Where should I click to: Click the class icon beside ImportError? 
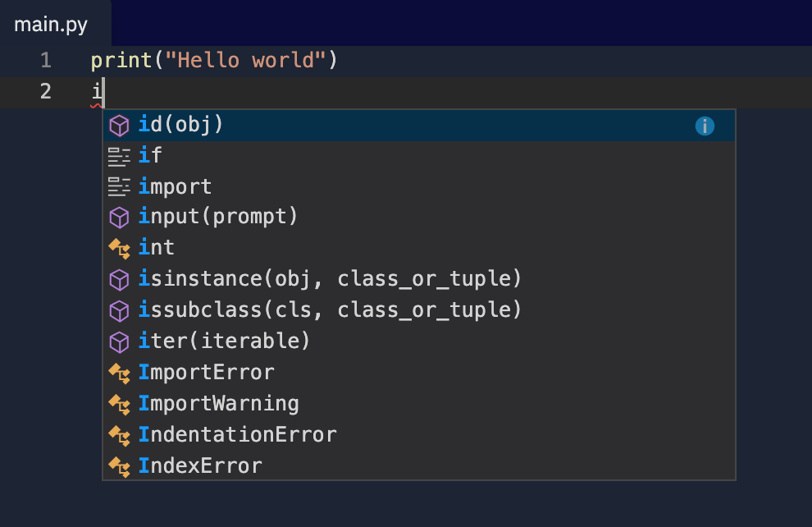(x=119, y=373)
